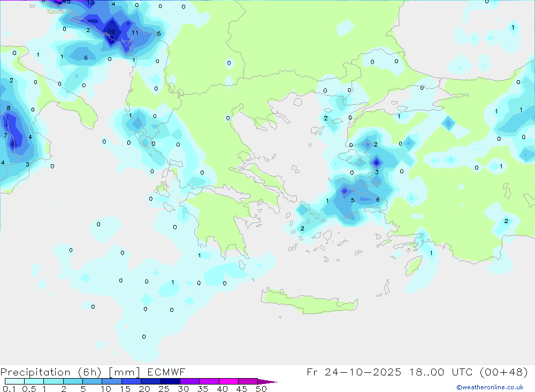The image size is (535, 392).
Task: Pick the 40–45 mm magenta legend swatch
Action: (228, 381)
